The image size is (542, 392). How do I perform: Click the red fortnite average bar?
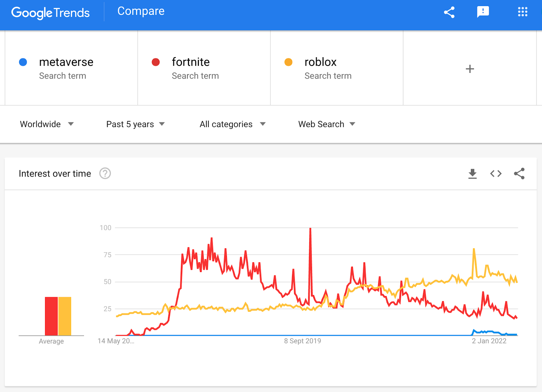51,316
